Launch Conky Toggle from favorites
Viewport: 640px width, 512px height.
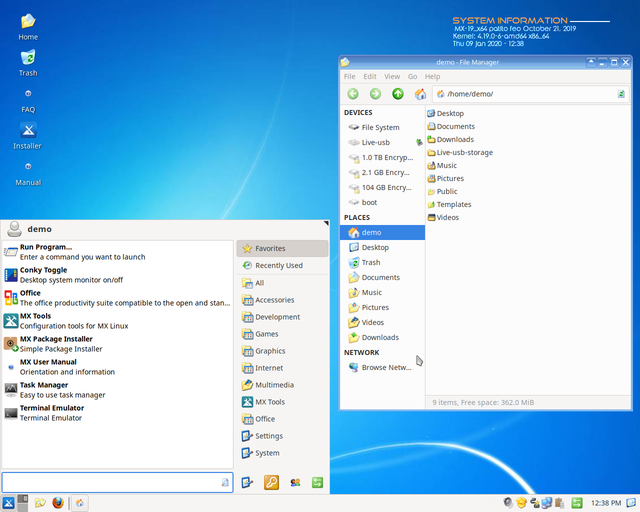[118, 275]
